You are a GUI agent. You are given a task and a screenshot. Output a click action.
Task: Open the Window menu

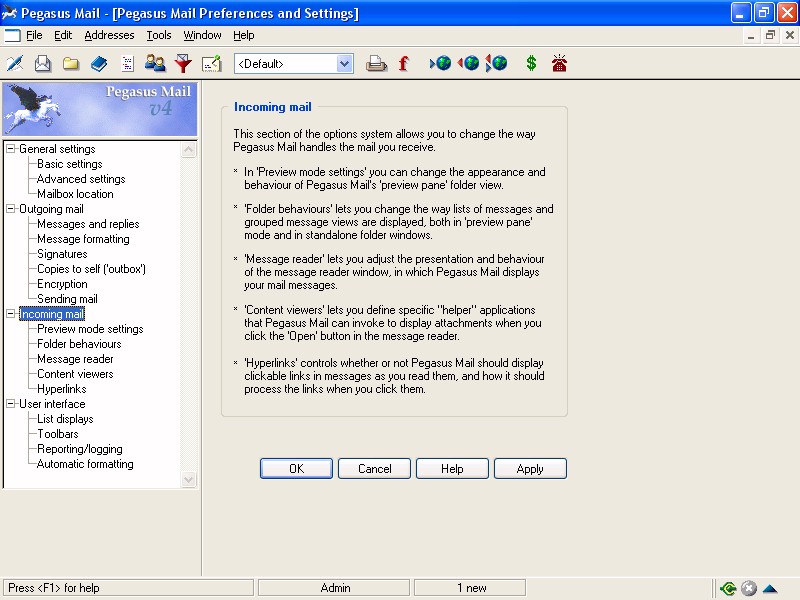(203, 35)
